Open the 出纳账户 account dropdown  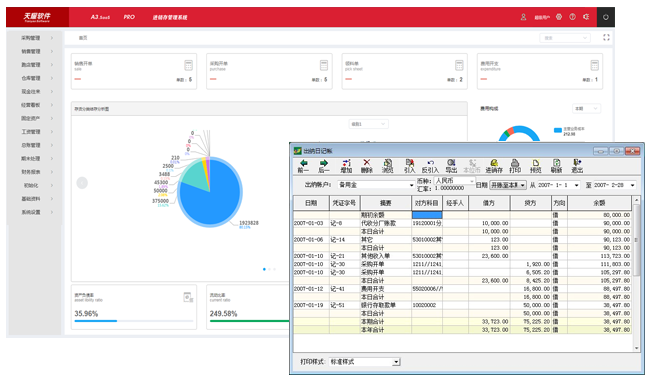pos(376,185)
